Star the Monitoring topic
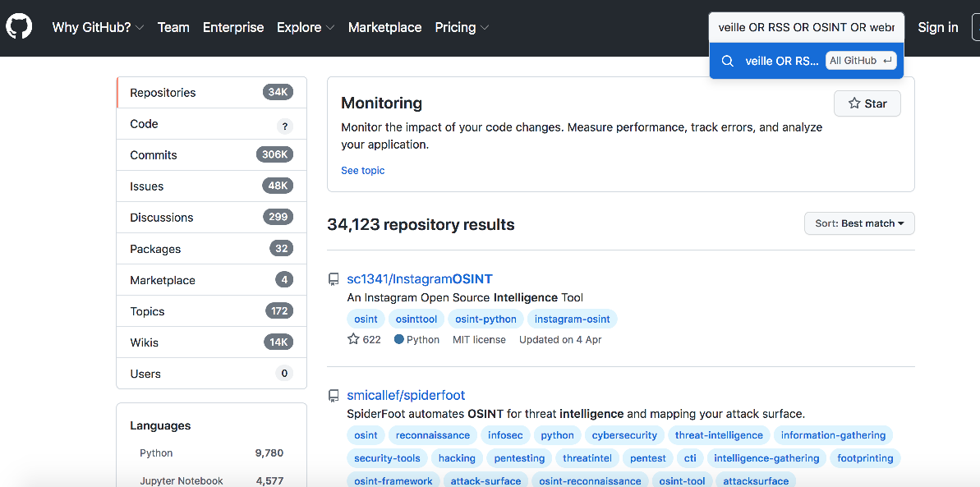 (x=867, y=103)
